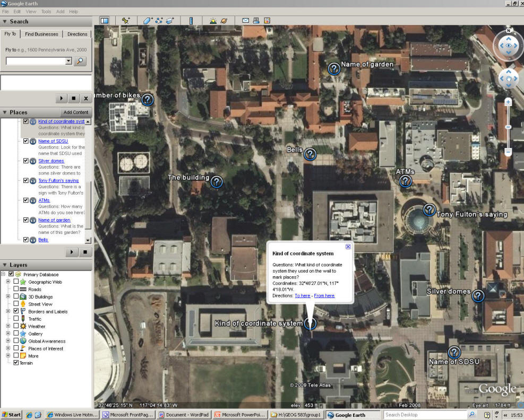
Task: Open the File menu
Action: coord(5,11)
